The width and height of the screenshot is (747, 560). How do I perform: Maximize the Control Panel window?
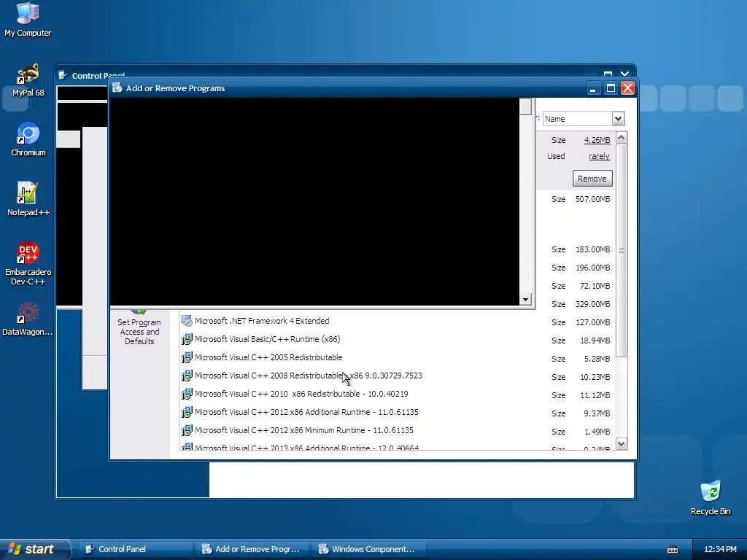point(608,74)
